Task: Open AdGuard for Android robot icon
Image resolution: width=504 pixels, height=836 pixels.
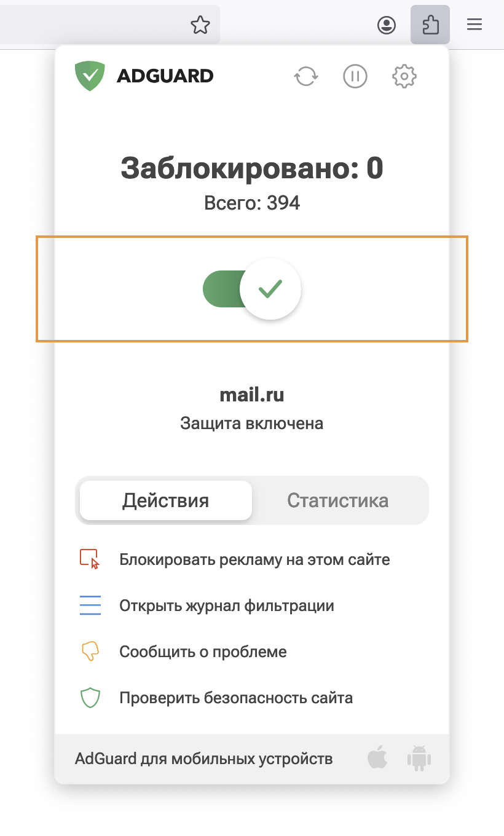Action: (x=419, y=758)
